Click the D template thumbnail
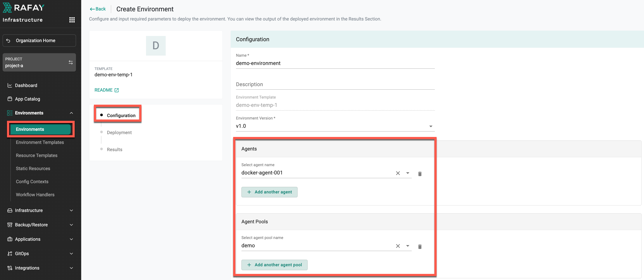Screen dimensions: 644x280 [155, 46]
